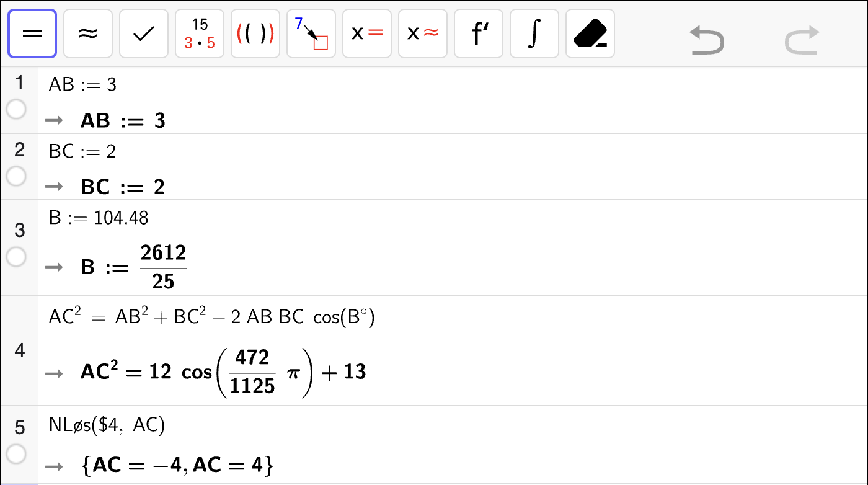The height and width of the screenshot is (485, 868).
Task: Select row number 4 header
Action: coord(20,350)
